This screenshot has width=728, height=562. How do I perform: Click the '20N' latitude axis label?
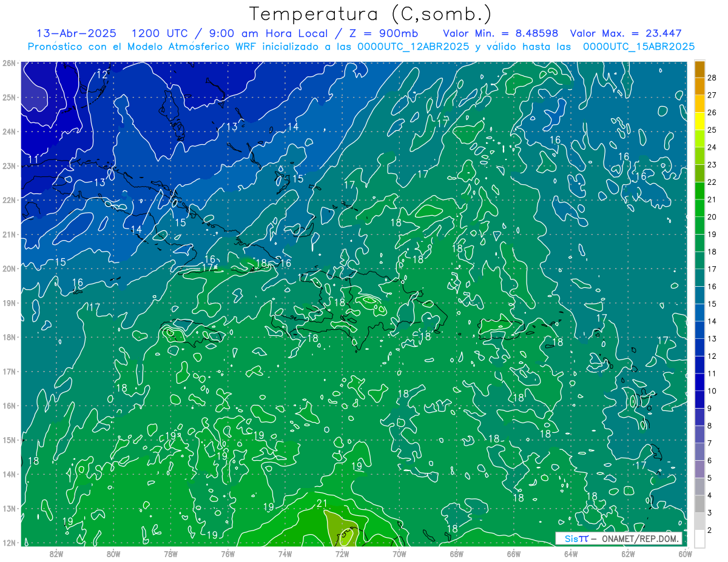click(9, 269)
